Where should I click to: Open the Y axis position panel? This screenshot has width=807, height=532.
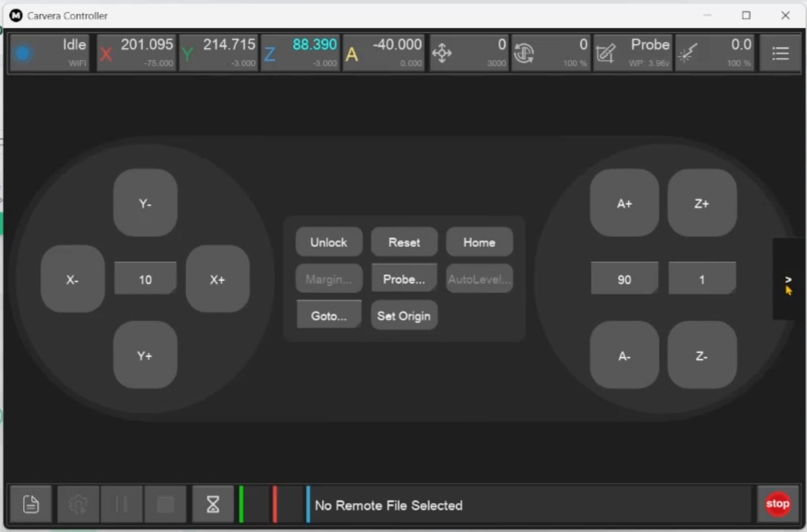point(219,53)
